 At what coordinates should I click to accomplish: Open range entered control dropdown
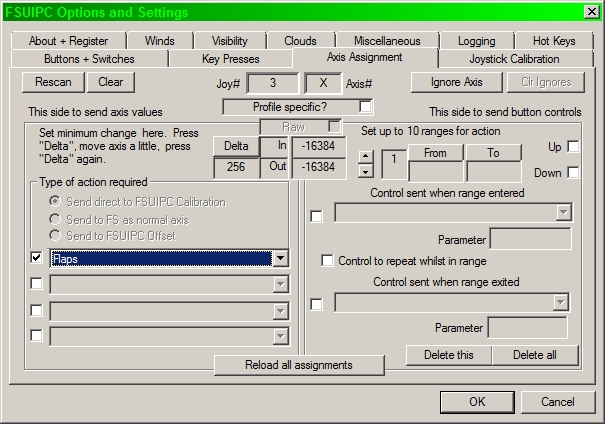pyautogui.click(x=564, y=212)
